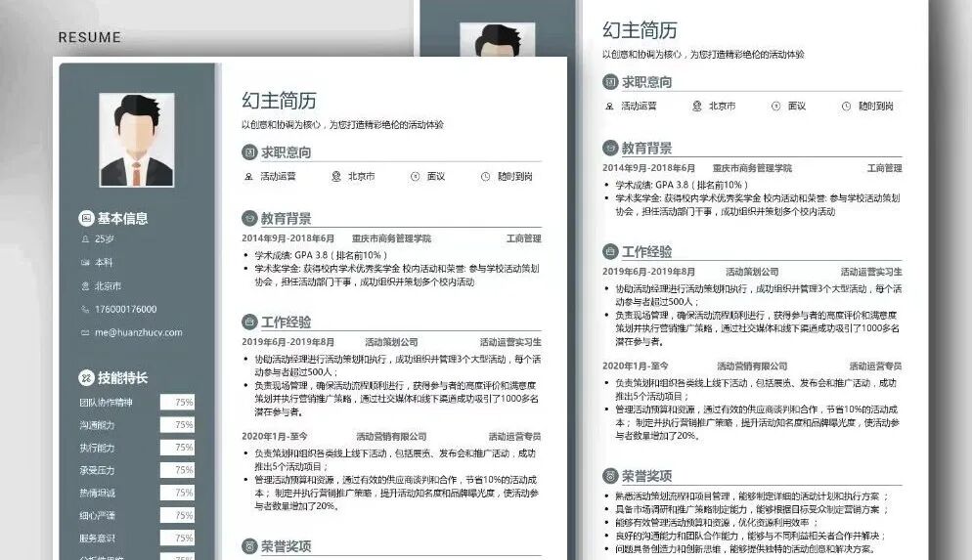The height and width of the screenshot is (560, 972).
Task: Click 具备市场调研 bullet on back resume
Action: point(751,509)
